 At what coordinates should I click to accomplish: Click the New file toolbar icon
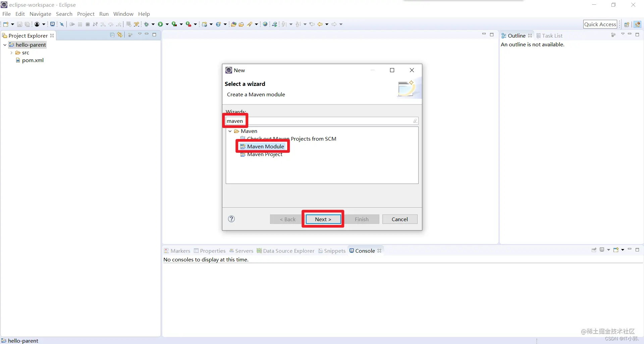point(6,24)
